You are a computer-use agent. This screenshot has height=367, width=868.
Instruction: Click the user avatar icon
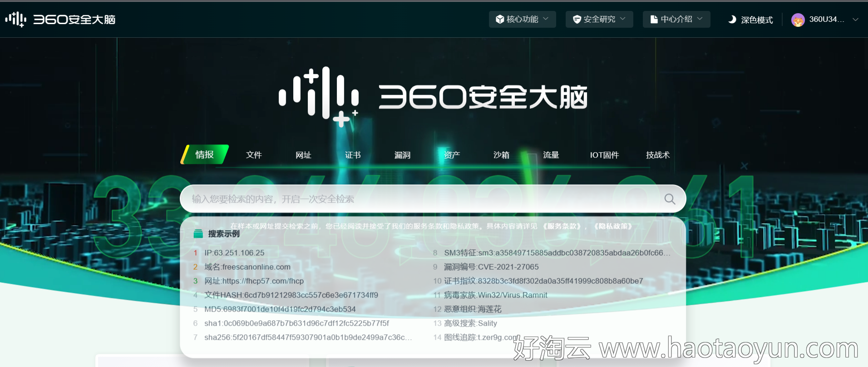(x=798, y=20)
